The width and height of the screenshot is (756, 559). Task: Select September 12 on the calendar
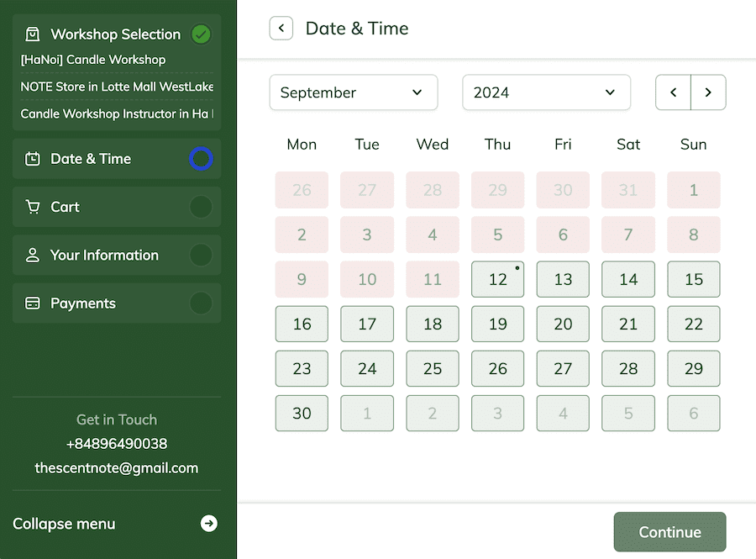click(x=497, y=279)
